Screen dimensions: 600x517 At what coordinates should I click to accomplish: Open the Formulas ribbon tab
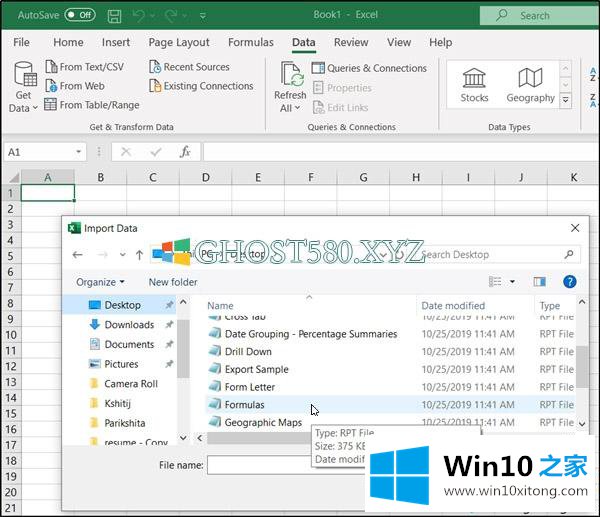point(250,43)
